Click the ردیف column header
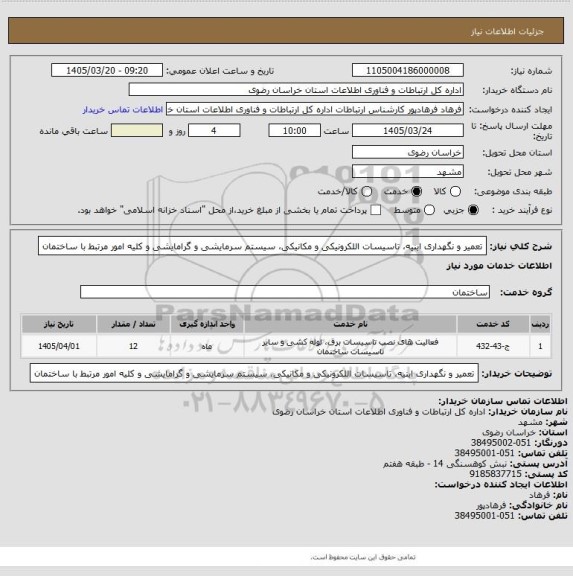Viewport: 573px width, 576px height. click(540, 324)
